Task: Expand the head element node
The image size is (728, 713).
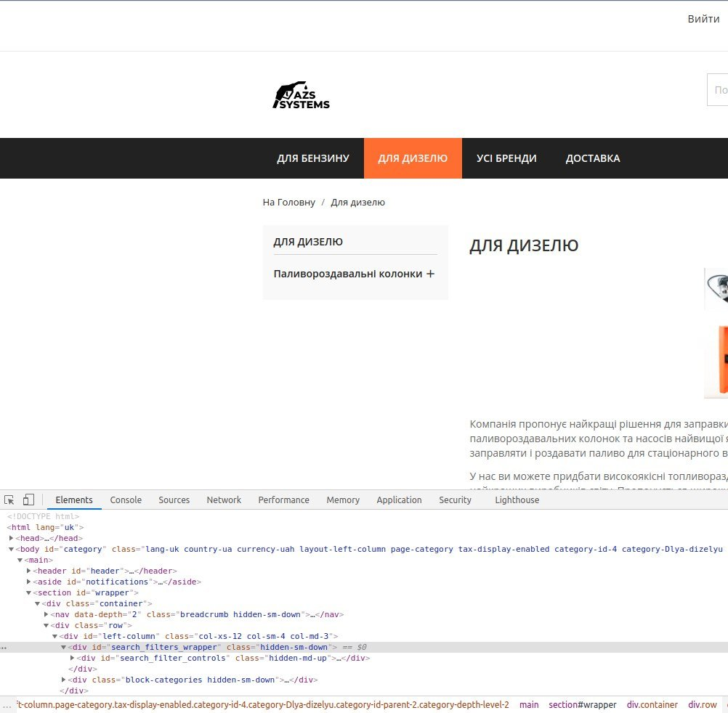Action: [x=11, y=538]
